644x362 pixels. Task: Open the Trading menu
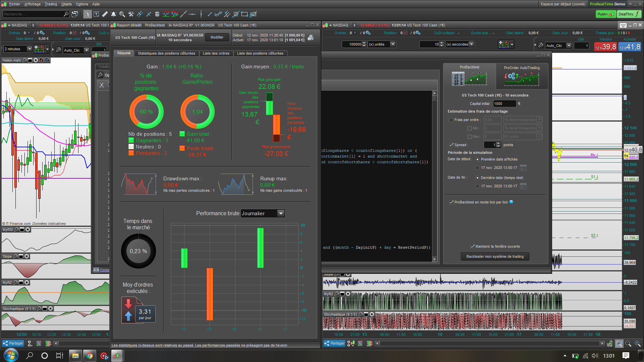(x=51, y=4)
